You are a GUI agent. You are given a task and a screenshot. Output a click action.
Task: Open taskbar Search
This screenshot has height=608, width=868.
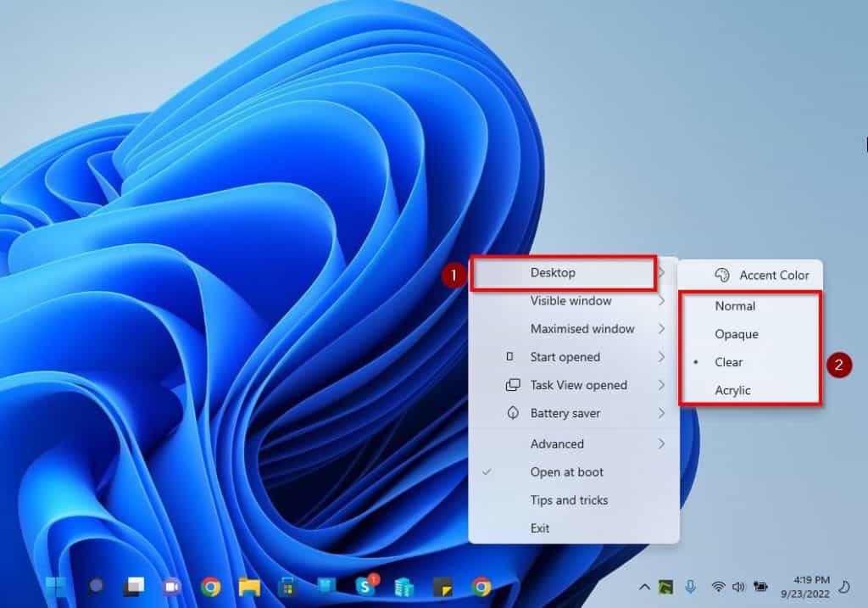(97, 586)
